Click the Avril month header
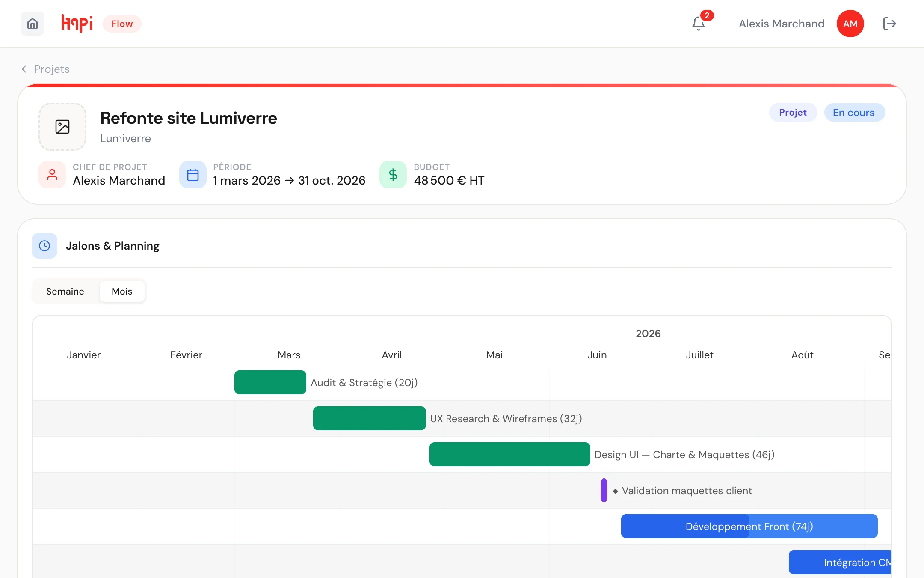Viewport: 924px width, 578px height. [392, 355]
